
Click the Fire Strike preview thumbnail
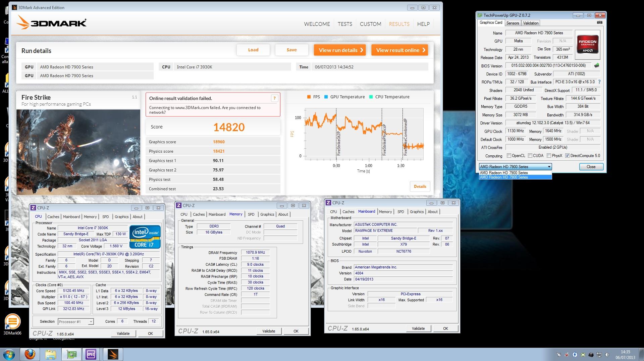click(x=78, y=152)
